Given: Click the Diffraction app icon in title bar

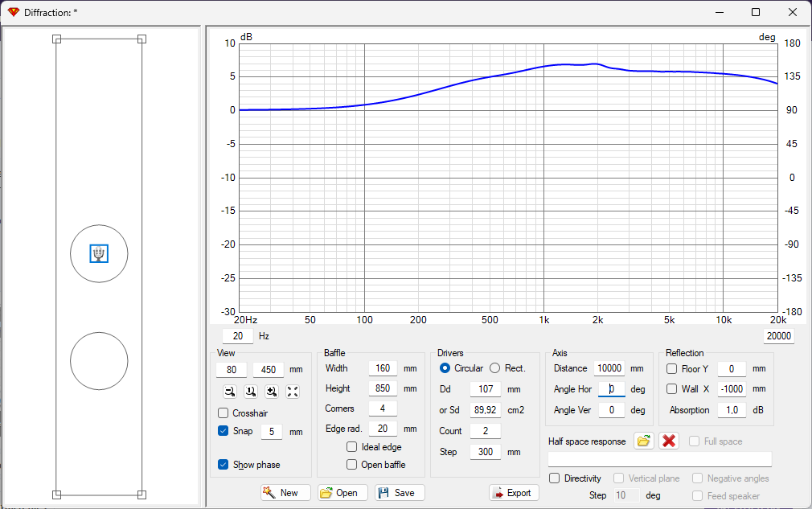Looking at the screenshot, I should point(14,12).
